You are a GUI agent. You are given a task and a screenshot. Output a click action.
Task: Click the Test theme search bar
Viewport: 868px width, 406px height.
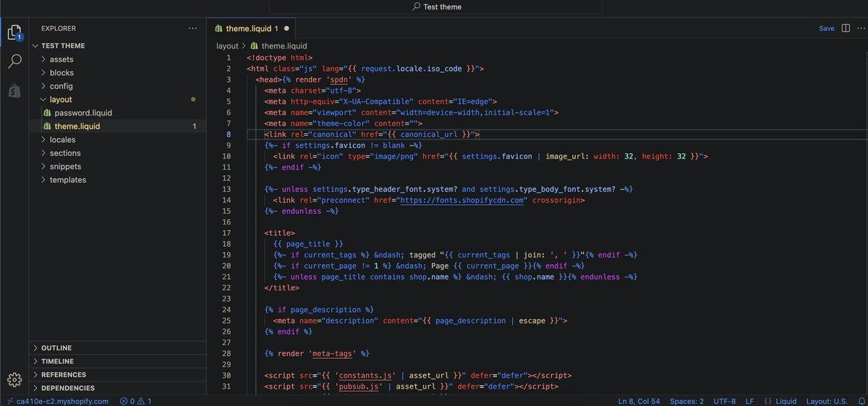point(435,7)
